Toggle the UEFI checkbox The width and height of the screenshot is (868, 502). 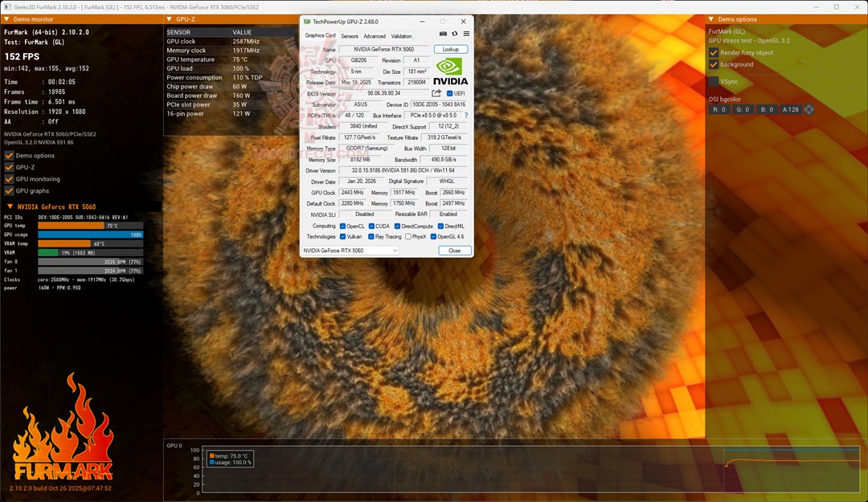449,93
